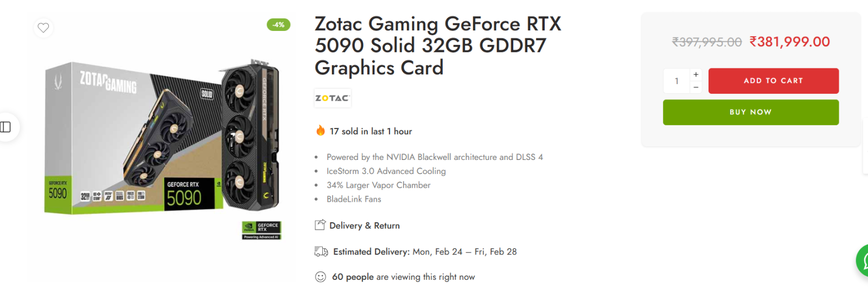
Task: Decrease quantity with the minus button
Action: point(696,87)
